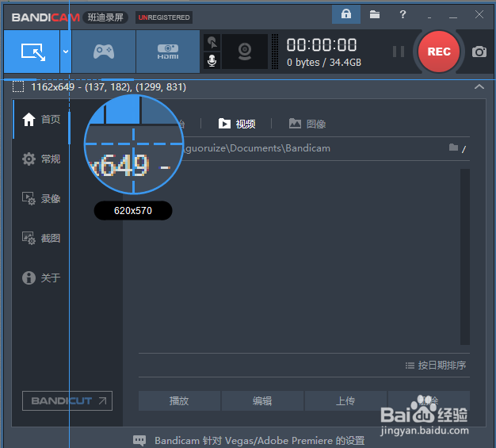Toggle the microphone recording icon
The height and width of the screenshot is (448, 496).
(x=212, y=60)
